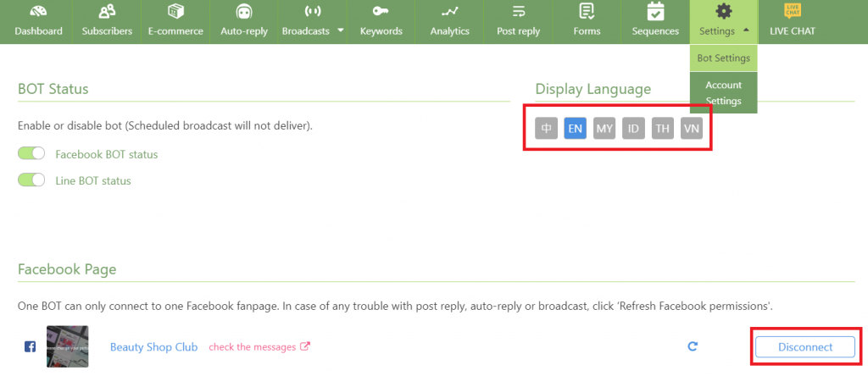Choose Account Settings from Settings menu
868x376 pixels.
tap(724, 93)
